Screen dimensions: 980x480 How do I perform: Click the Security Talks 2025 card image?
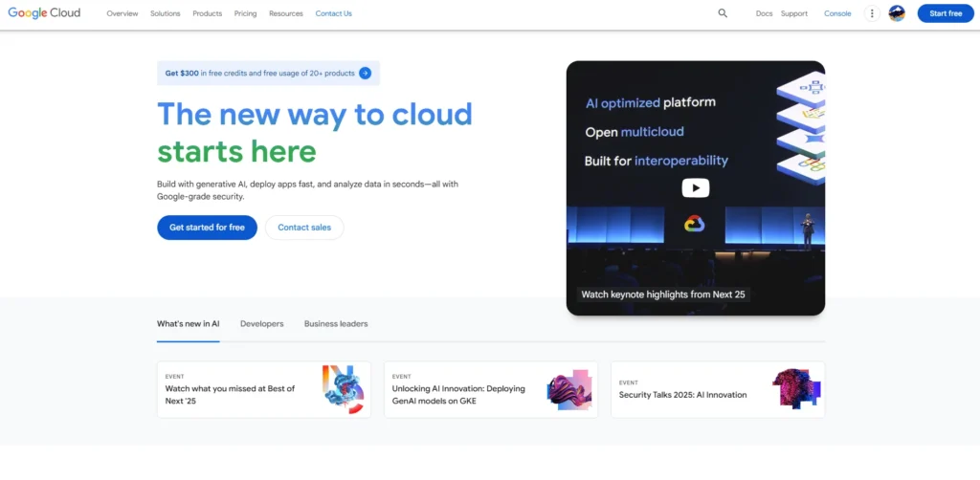coord(796,388)
